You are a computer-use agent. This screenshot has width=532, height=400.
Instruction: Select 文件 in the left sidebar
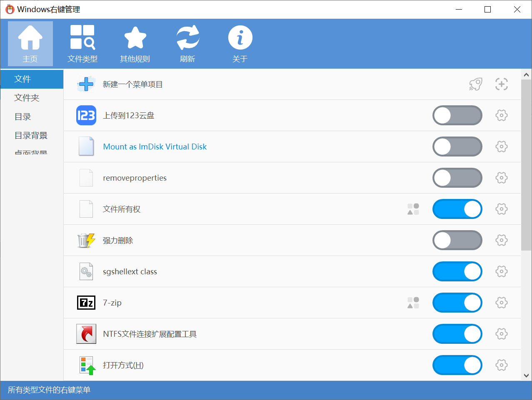[32, 79]
